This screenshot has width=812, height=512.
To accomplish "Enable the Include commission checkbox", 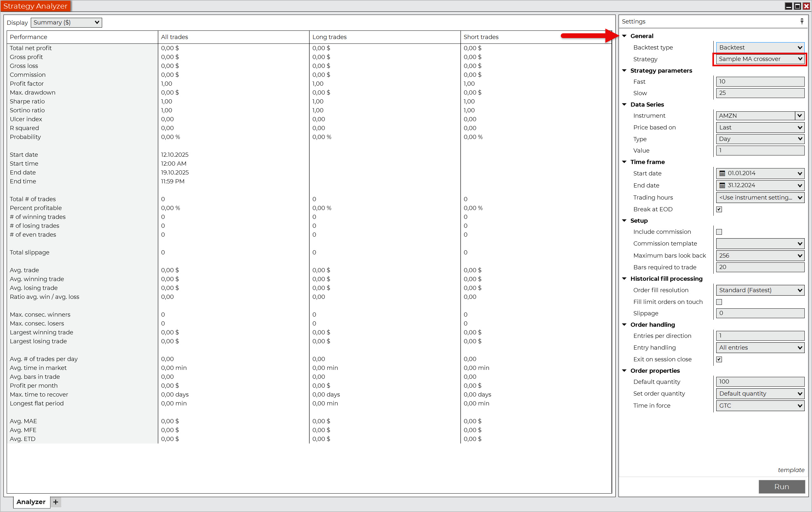I will click(719, 232).
